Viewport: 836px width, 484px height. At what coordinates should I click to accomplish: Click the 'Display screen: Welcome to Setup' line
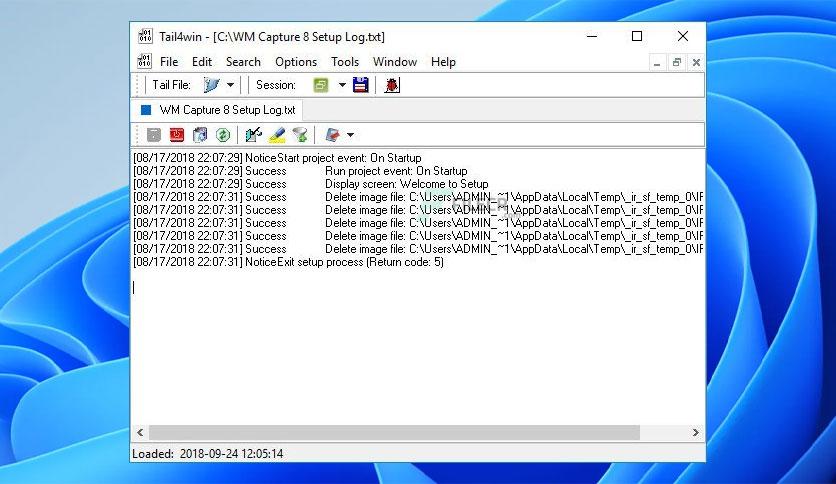pyautogui.click(x=311, y=184)
